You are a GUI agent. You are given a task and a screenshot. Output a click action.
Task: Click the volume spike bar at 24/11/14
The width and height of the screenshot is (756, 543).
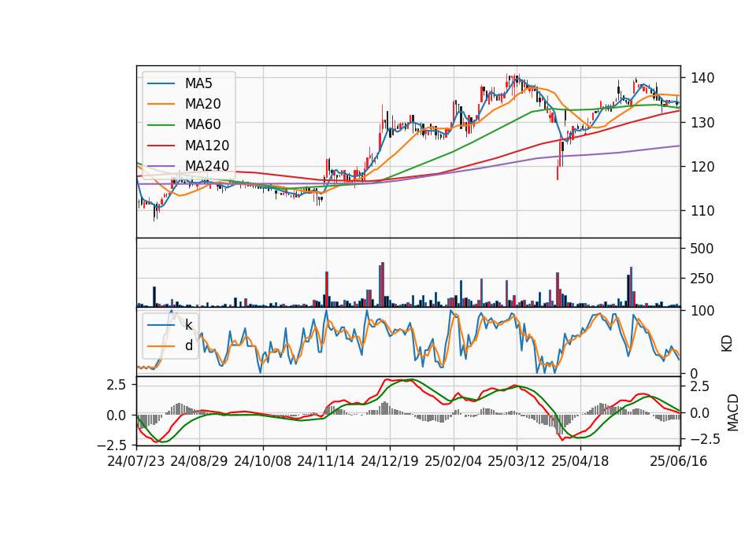click(327, 290)
